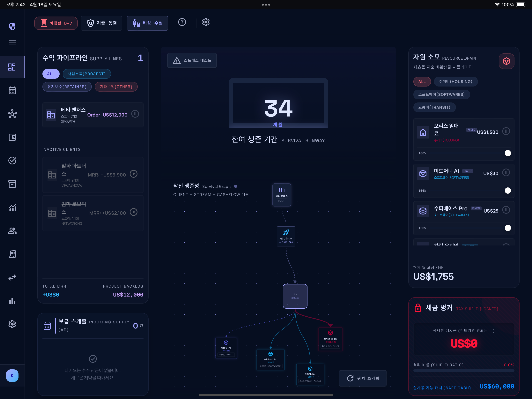Click the 세금 벙커 lock icon
The image size is (532, 399).
(418, 308)
